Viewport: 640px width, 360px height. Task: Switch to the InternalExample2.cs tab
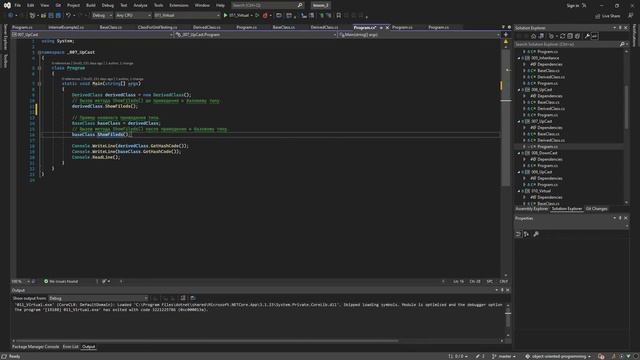(x=66, y=27)
